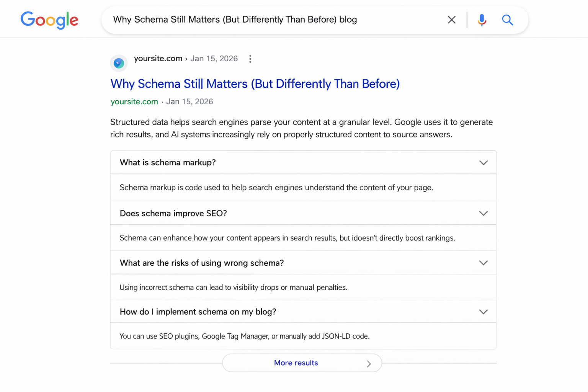Image resolution: width=588 pixels, height=392 pixels.
Task: Select the More results button
Action: [296, 363]
